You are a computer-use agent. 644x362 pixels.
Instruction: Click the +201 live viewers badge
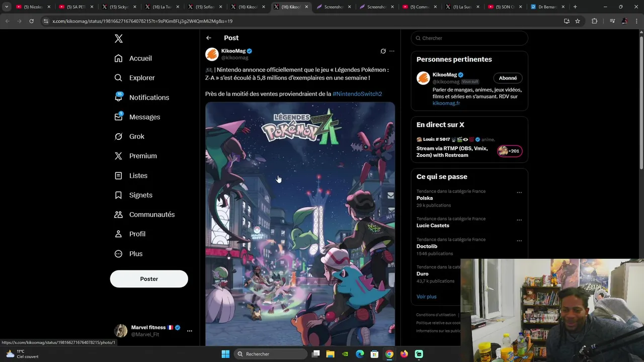click(x=510, y=151)
